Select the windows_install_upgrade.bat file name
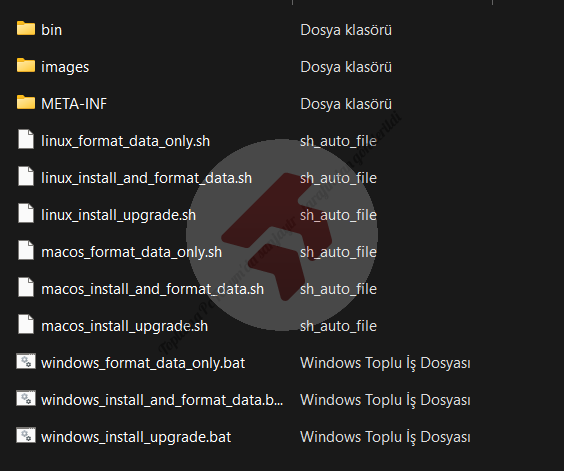Screen dimensions: 564x471 tap(136, 437)
